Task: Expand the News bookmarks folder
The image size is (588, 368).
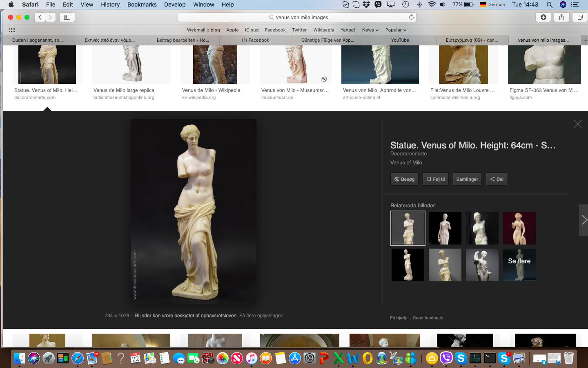Action: [x=370, y=30]
